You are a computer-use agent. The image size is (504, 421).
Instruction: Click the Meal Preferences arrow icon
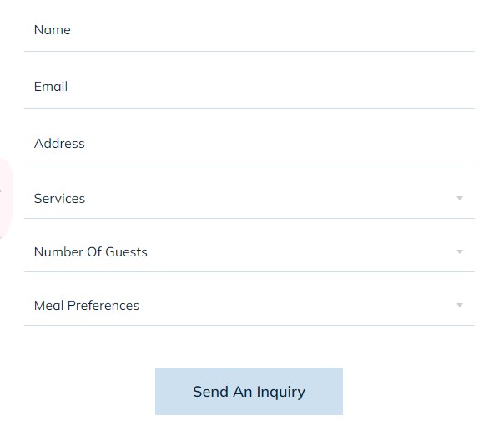pyautogui.click(x=460, y=306)
